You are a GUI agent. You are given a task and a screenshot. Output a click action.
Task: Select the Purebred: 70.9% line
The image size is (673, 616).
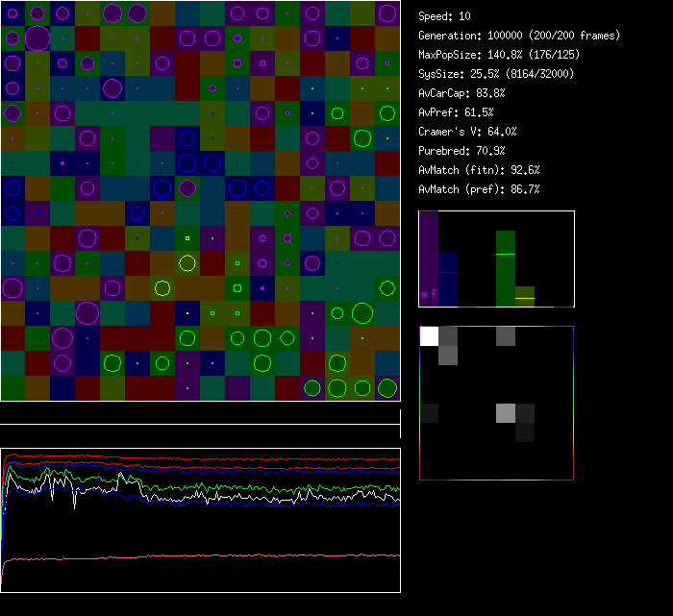(x=462, y=151)
